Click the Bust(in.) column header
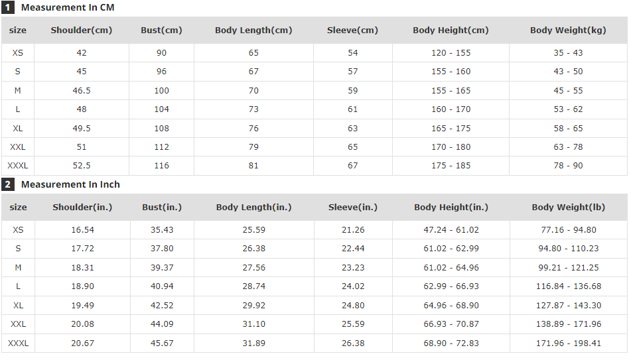 pos(162,207)
